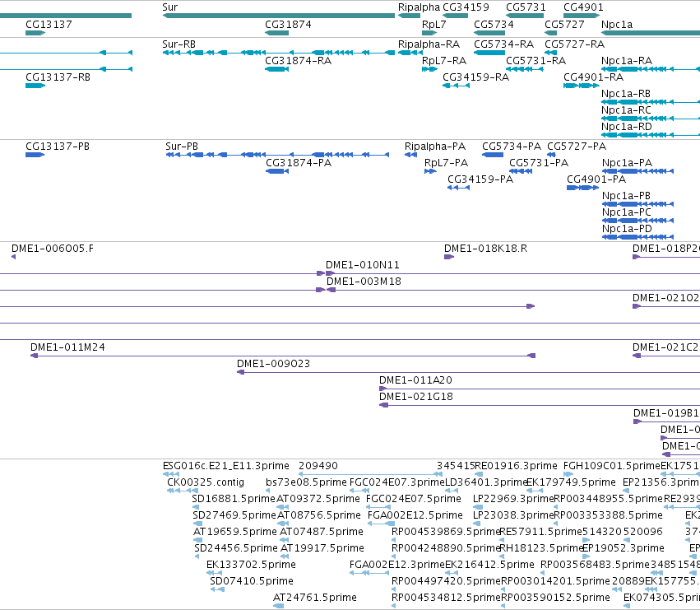Click the RP004539869.5prime EST label
The width and height of the screenshot is (700, 610).
tap(446, 532)
